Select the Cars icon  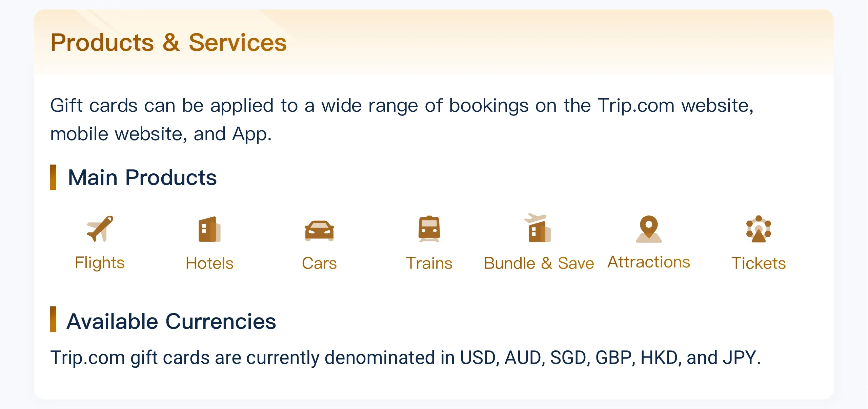319,230
